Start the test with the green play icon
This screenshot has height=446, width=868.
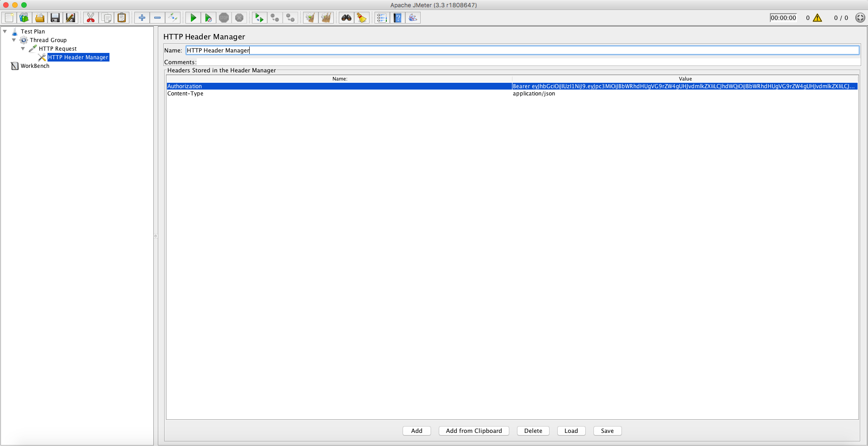[193, 18]
